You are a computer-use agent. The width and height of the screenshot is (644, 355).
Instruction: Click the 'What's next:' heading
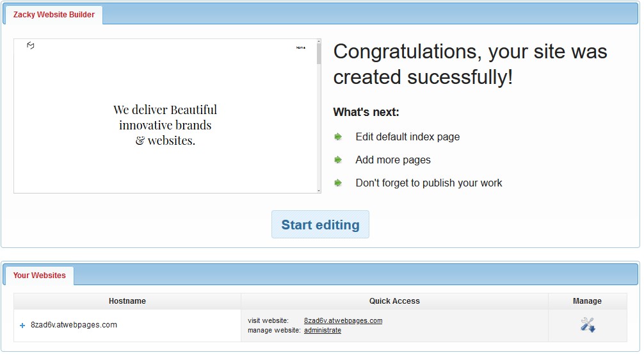coord(366,112)
